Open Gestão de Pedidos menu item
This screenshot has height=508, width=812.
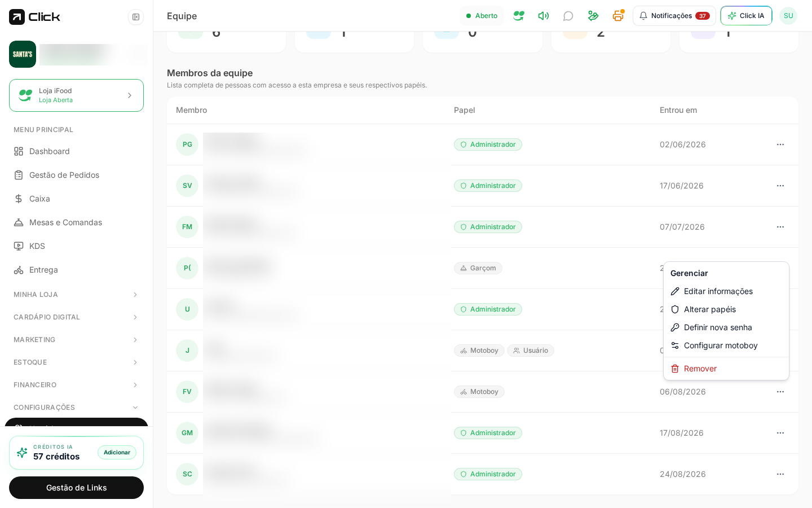click(76, 175)
